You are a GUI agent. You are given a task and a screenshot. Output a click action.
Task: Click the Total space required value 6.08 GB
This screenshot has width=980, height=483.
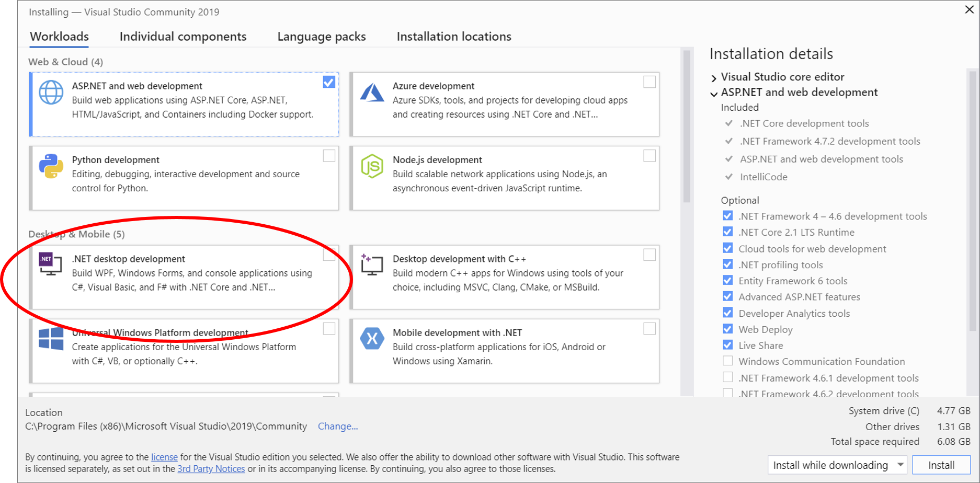pos(954,442)
